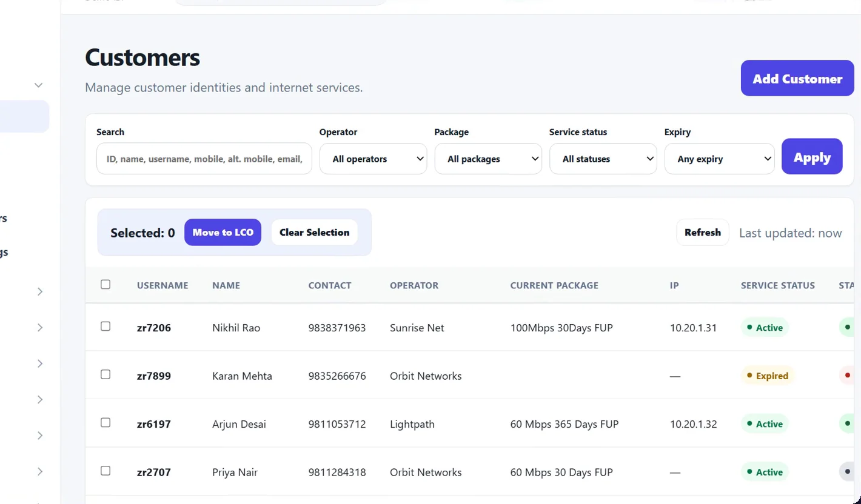Open customer username zr6197
The image size is (861, 504).
tap(154, 424)
